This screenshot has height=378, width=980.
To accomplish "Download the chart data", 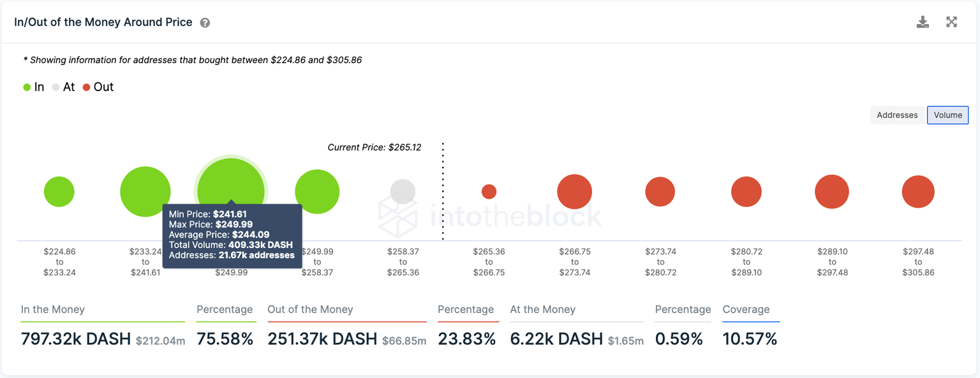I will 923,21.
